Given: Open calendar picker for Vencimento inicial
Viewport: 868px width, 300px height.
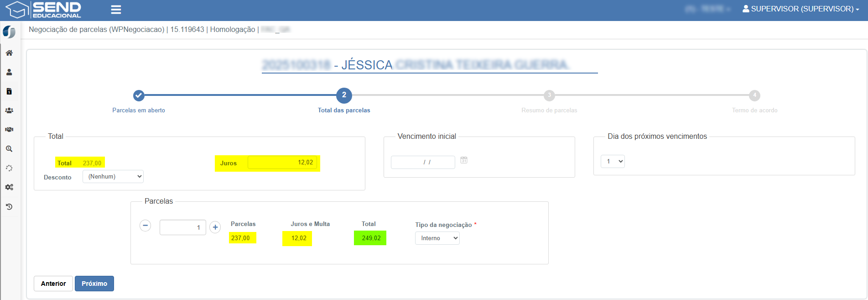Looking at the screenshot, I should [x=464, y=160].
